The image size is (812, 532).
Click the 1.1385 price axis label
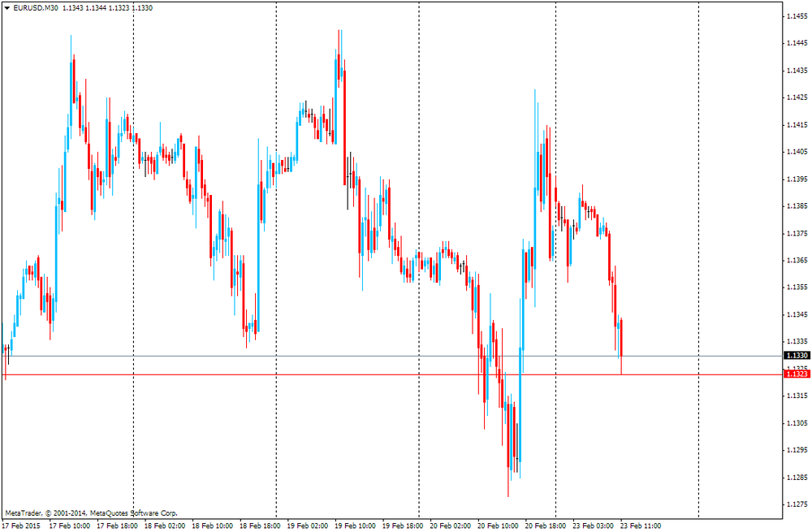(x=797, y=206)
